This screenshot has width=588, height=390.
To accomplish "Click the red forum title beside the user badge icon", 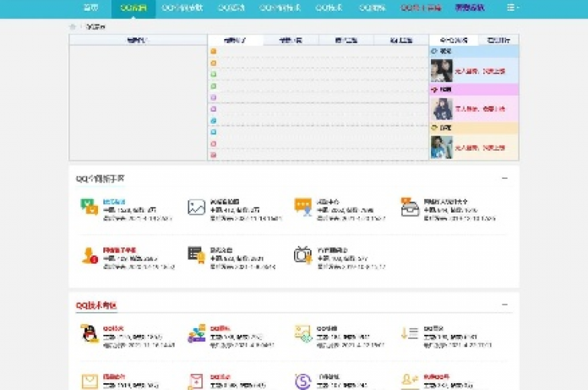I will 119,250.
